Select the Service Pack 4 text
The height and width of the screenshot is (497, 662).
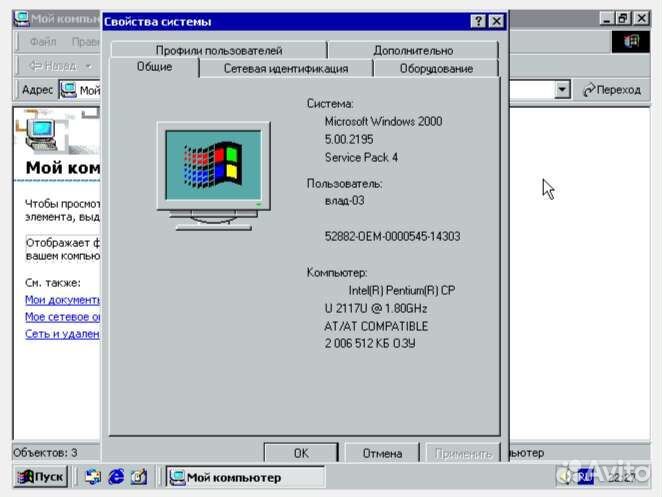[x=361, y=158]
